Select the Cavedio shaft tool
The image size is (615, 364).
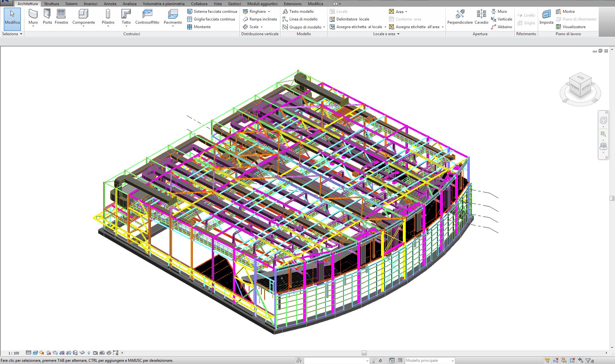click(x=481, y=17)
